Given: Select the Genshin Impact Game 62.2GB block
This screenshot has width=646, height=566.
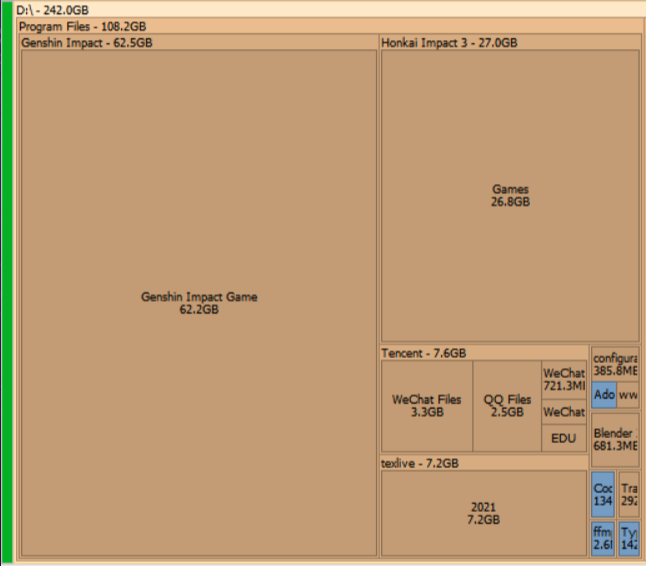Looking at the screenshot, I should 199,303.
